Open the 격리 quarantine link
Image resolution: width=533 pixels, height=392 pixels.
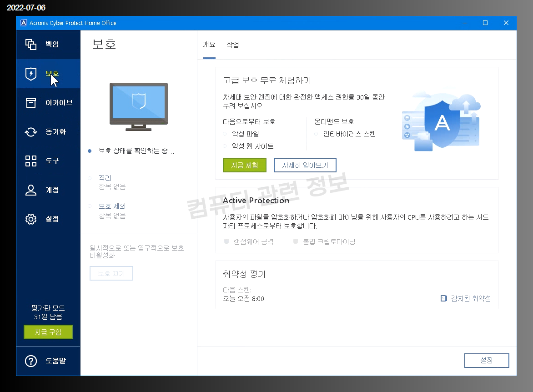coord(105,178)
